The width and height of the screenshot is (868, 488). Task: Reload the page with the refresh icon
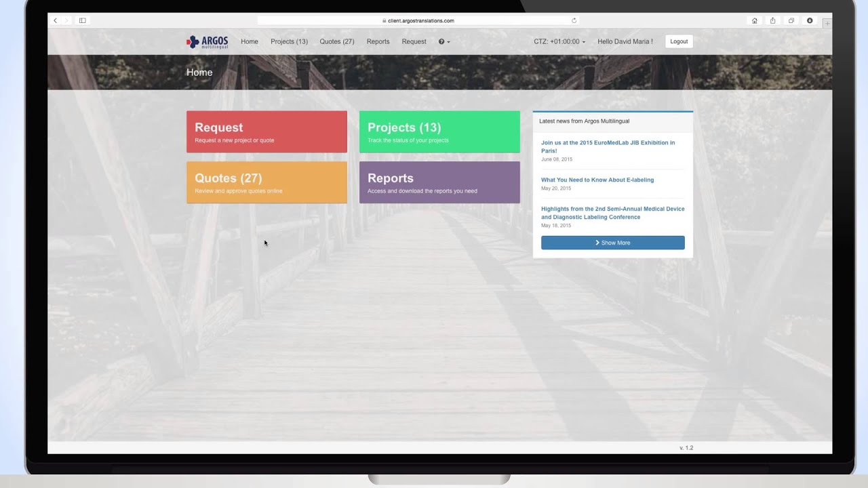point(574,21)
